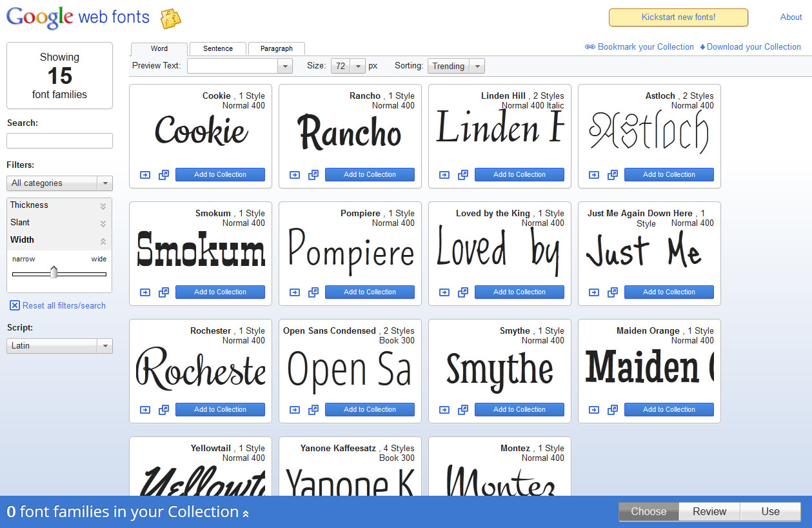
Task: Open Loved by the King pop-out icon
Action: (463, 292)
